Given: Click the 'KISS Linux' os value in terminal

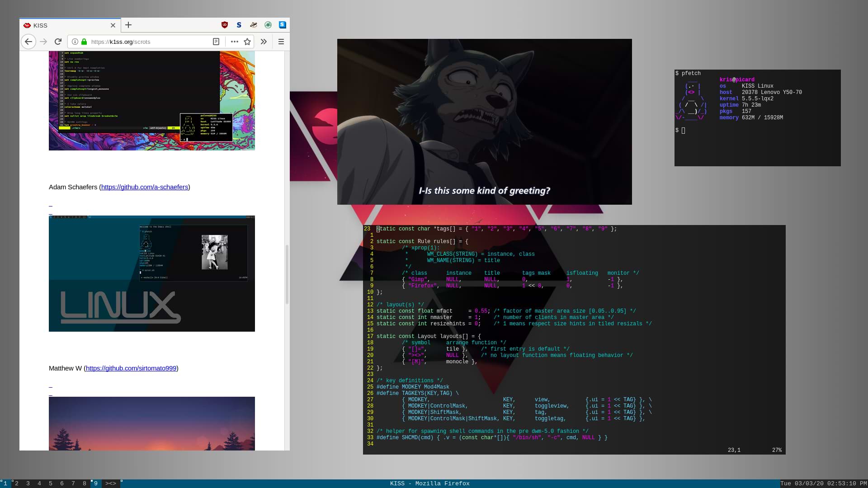Looking at the screenshot, I should tap(758, 86).
